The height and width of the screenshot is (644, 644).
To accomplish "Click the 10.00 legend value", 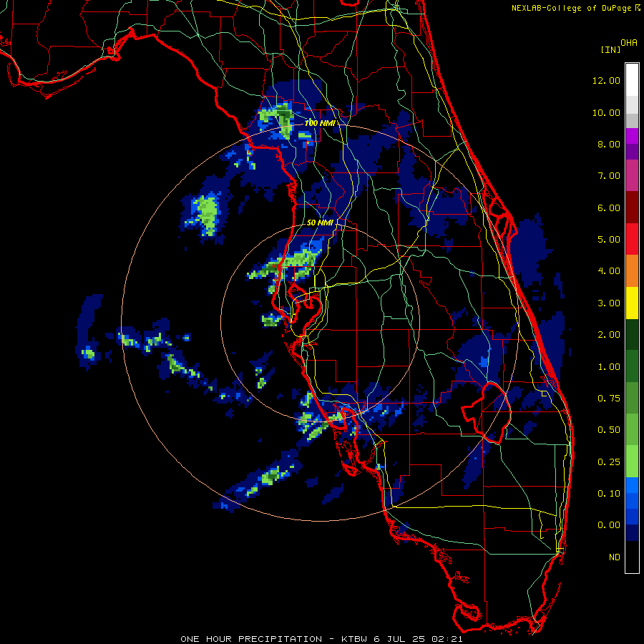I will 606,112.
